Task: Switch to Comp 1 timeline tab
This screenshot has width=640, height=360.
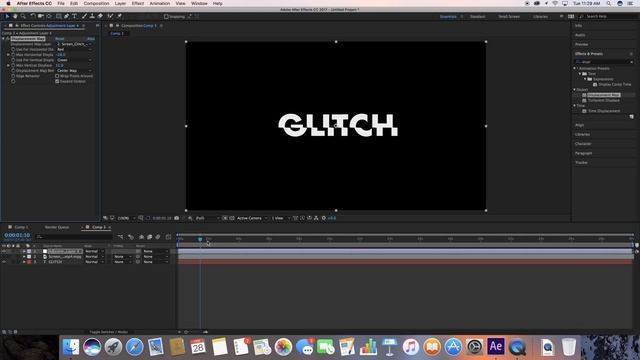Action: (21, 227)
